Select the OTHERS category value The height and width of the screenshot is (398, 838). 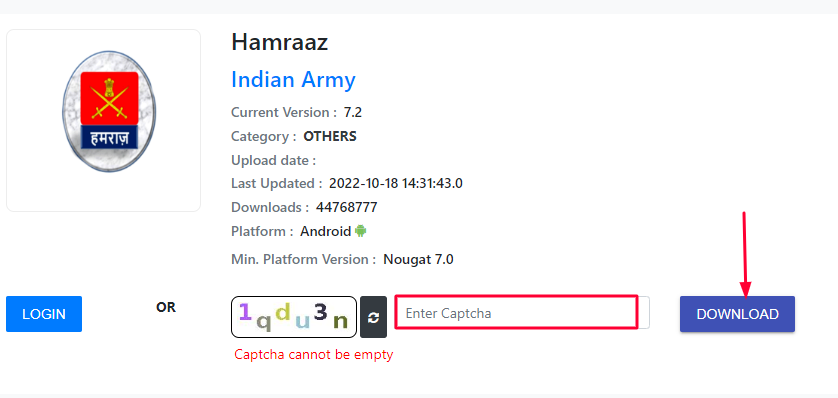click(x=330, y=136)
